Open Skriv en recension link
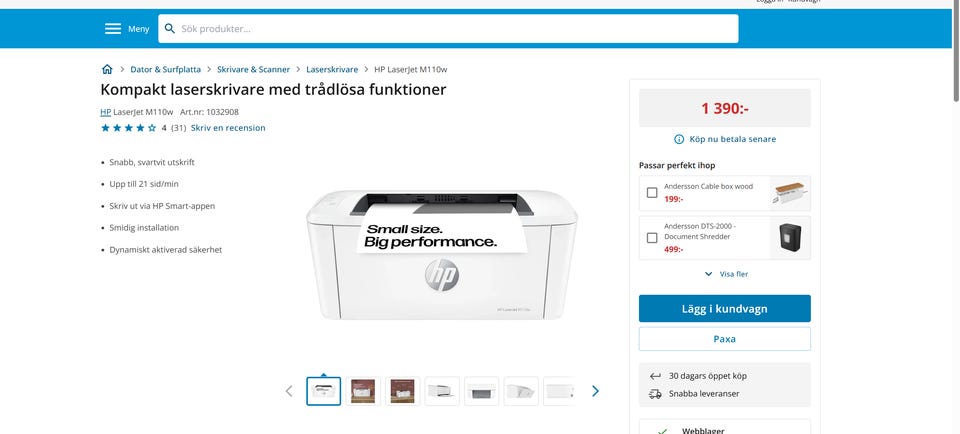The image size is (960, 434). pos(228,128)
